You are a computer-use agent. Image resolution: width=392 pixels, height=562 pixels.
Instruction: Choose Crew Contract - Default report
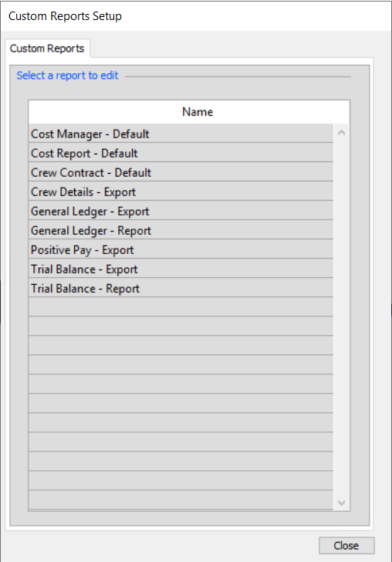(x=181, y=172)
